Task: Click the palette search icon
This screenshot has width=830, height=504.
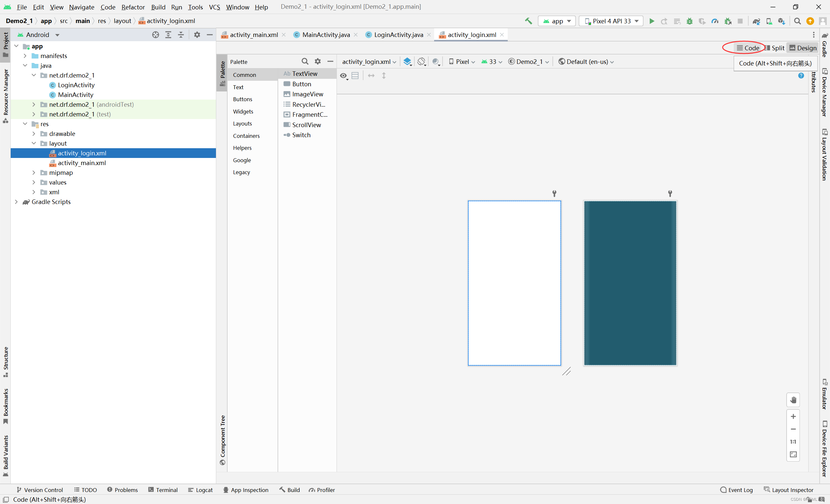Action: (x=304, y=61)
